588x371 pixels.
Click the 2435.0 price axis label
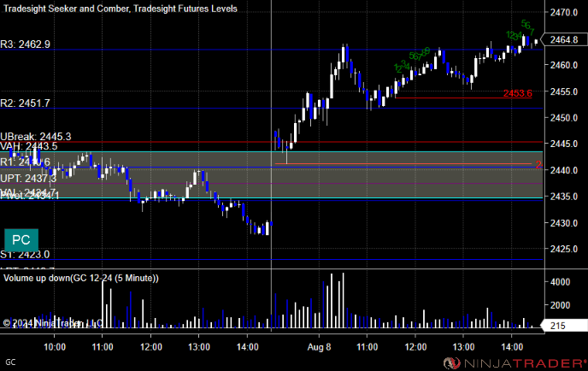[x=563, y=197]
